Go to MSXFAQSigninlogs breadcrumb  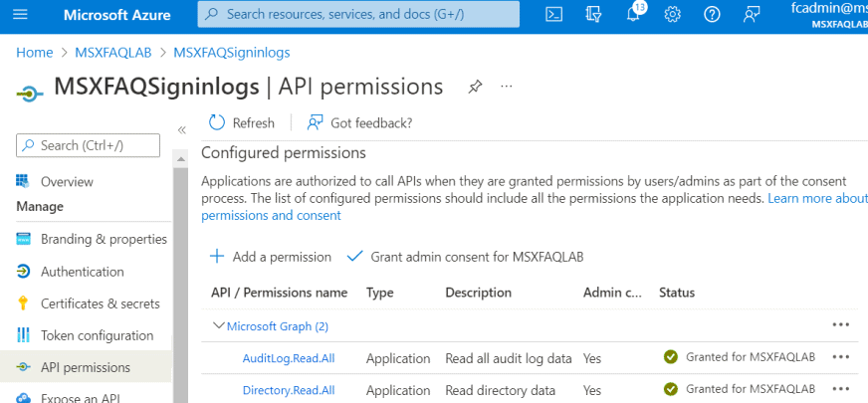232,53
